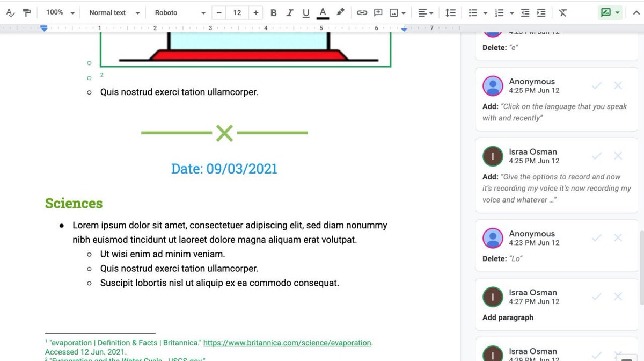Toggle bulleted list
Screen dimensions: 644x361
(x=473, y=12)
